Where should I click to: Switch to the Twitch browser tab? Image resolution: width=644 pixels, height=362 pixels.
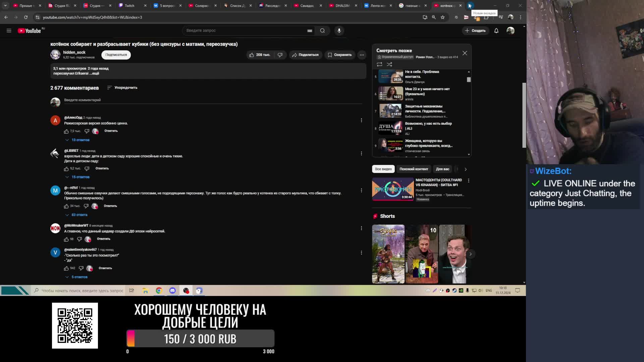pos(129,5)
